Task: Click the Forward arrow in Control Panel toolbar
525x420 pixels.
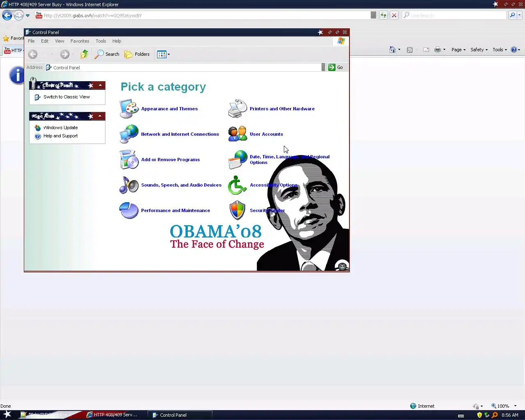Action: pos(64,54)
